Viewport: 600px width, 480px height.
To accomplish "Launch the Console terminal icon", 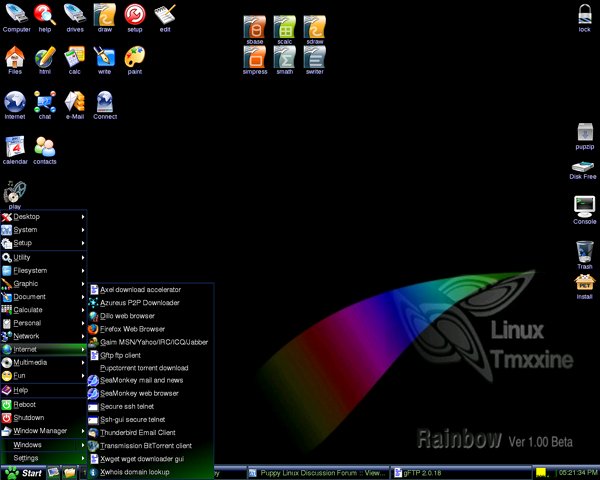I will (x=584, y=210).
